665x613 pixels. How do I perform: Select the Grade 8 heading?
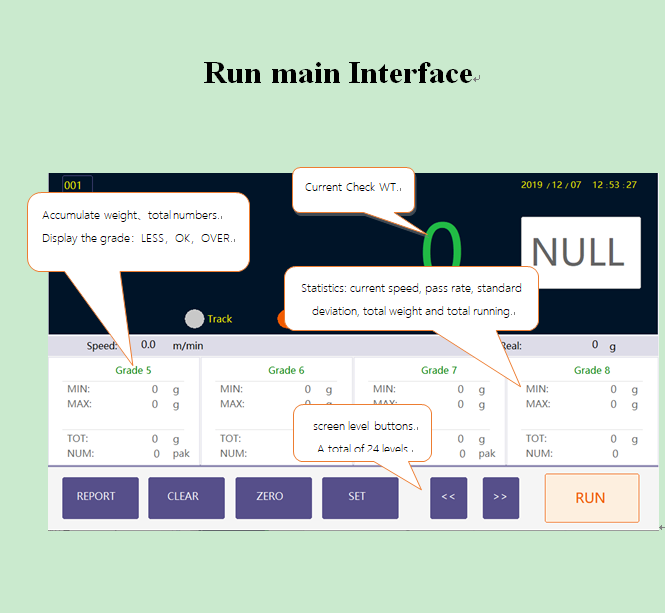592,370
